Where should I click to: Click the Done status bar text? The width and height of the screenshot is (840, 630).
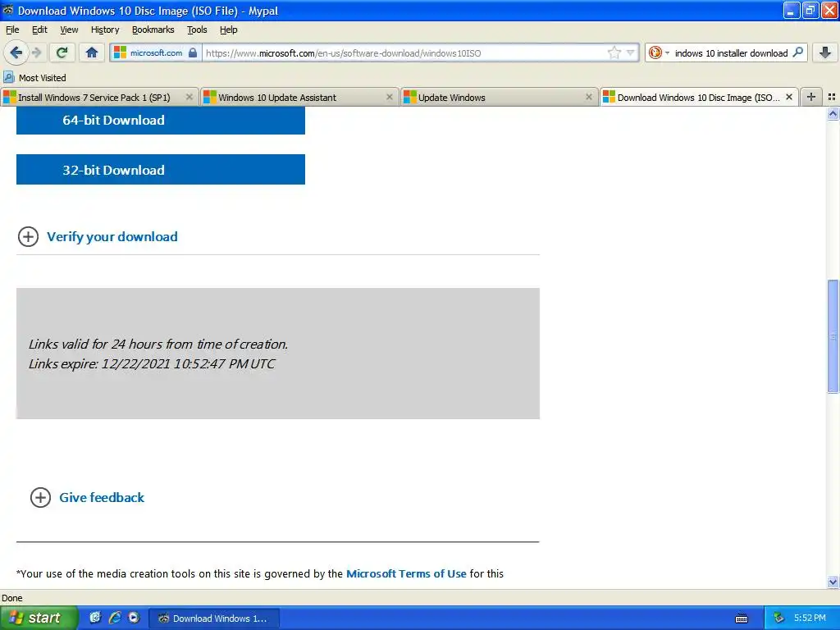pyautogui.click(x=11, y=598)
